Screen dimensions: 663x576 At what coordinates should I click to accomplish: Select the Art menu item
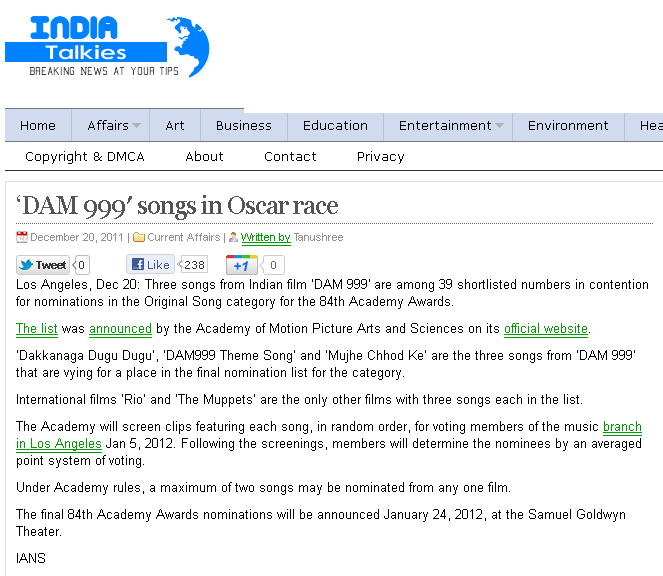[x=175, y=126]
